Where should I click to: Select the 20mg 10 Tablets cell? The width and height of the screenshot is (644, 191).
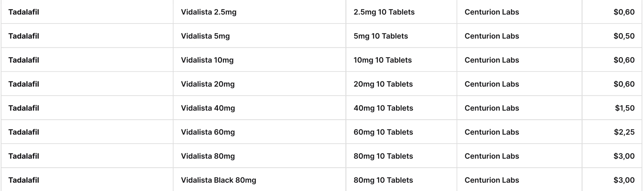point(383,84)
